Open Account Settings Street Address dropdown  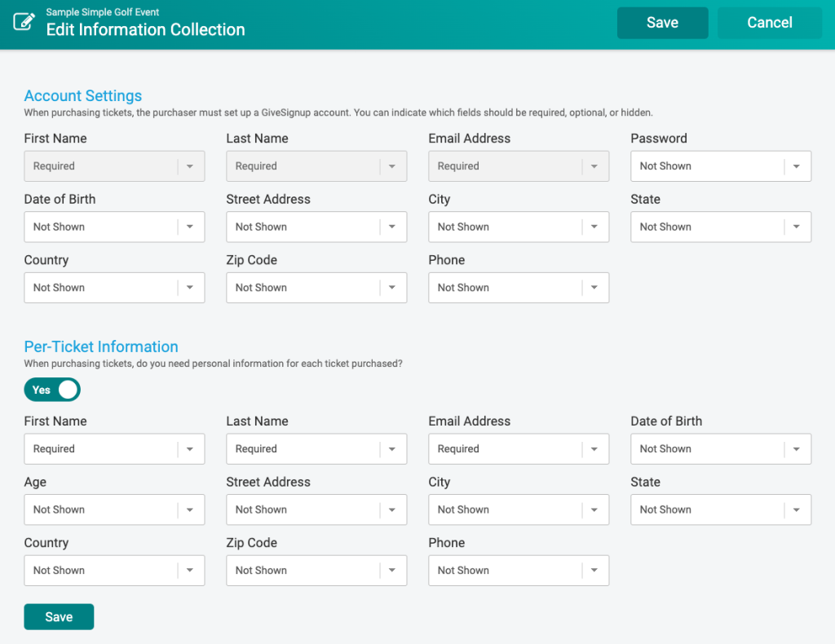click(316, 227)
